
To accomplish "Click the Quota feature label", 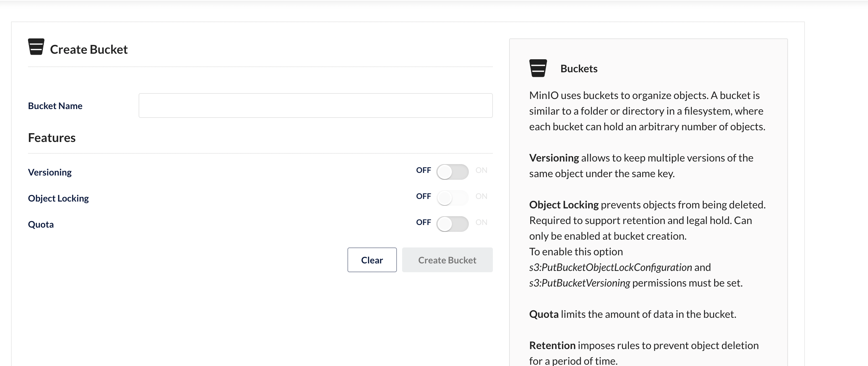I will coord(41,224).
